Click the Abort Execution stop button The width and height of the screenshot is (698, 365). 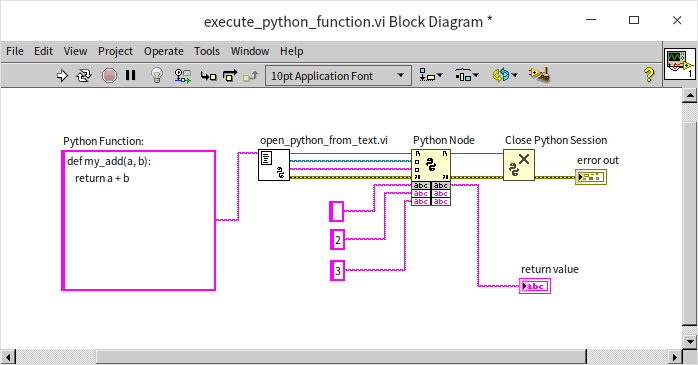(109, 76)
